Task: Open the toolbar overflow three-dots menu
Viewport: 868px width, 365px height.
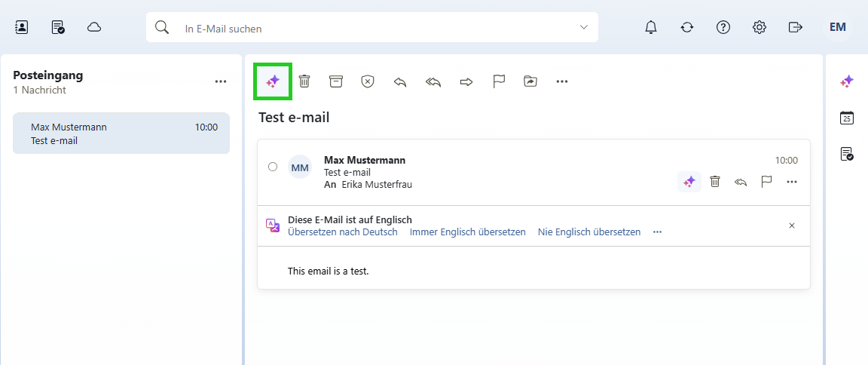Action: (562, 81)
